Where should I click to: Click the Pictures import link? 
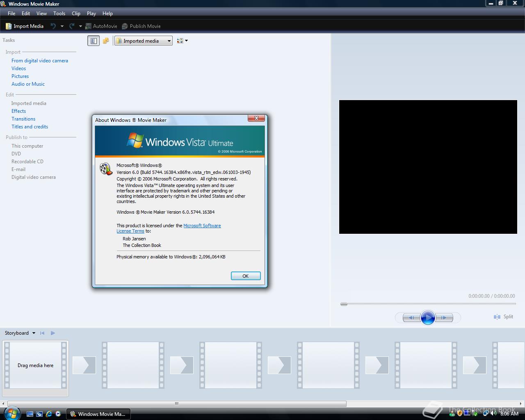click(x=20, y=76)
